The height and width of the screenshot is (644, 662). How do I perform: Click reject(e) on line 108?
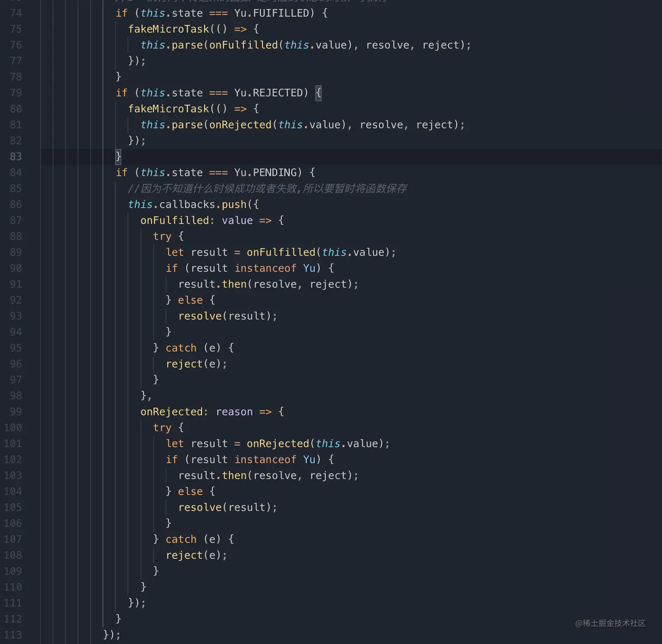[x=193, y=555]
